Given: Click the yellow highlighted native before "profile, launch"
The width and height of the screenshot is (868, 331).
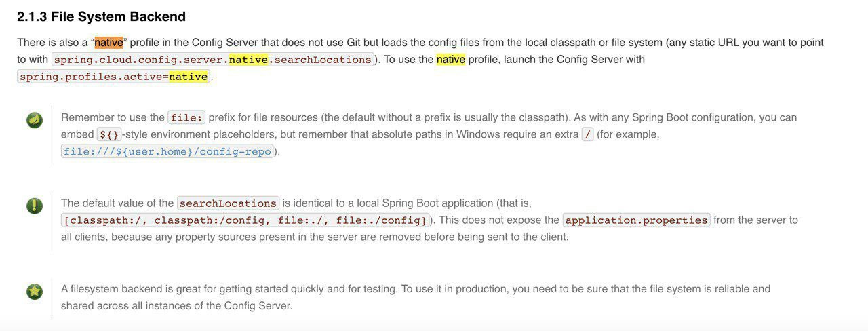Looking at the screenshot, I should (x=451, y=59).
